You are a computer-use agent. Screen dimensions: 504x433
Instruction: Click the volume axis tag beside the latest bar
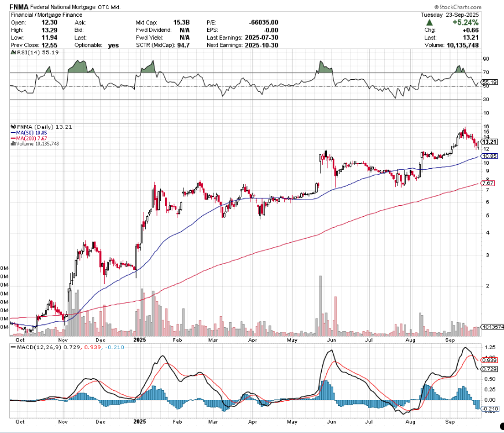click(x=492, y=327)
